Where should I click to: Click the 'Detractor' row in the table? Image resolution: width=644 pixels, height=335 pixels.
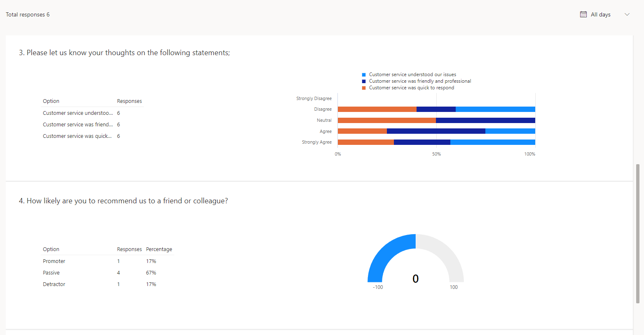[x=108, y=284]
